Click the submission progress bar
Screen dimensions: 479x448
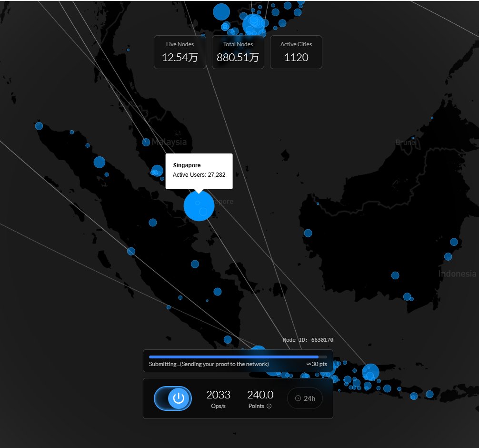click(x=238, y=357)
